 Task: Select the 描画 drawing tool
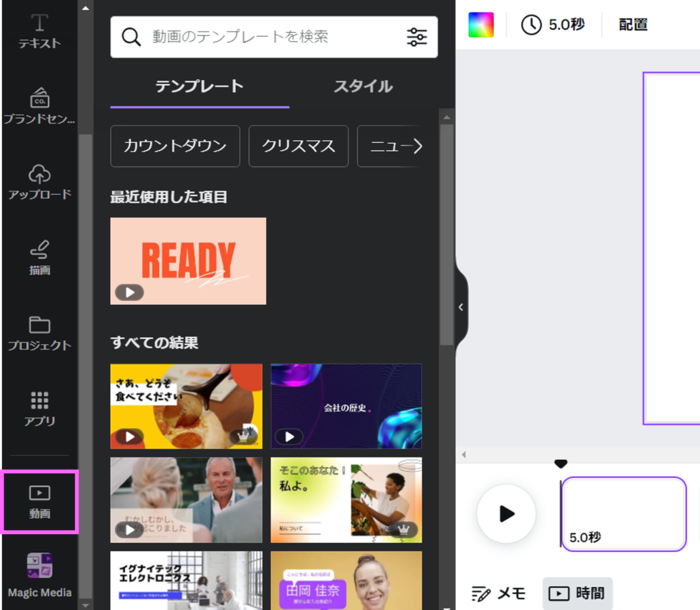40,257
